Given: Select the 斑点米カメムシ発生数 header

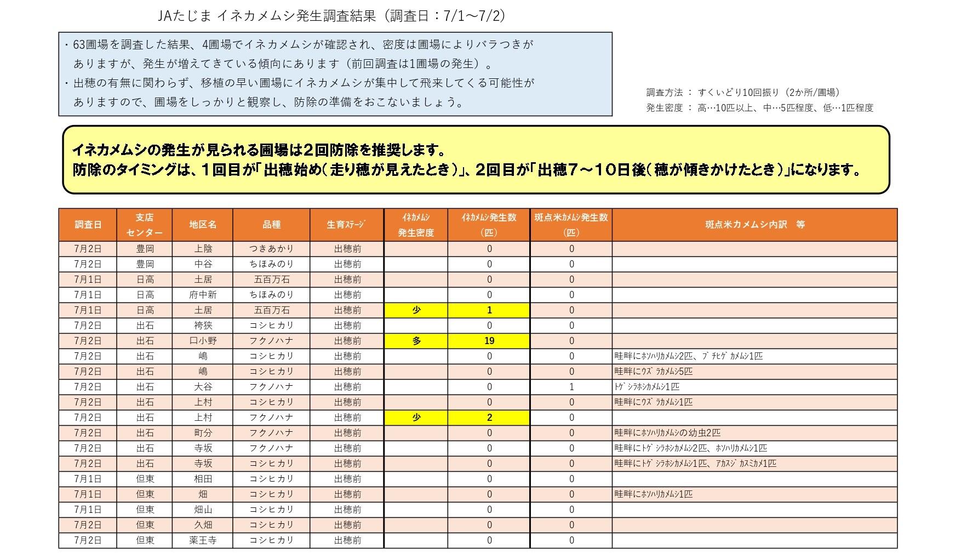Looking at the screenshot, I should pos(571,225).
